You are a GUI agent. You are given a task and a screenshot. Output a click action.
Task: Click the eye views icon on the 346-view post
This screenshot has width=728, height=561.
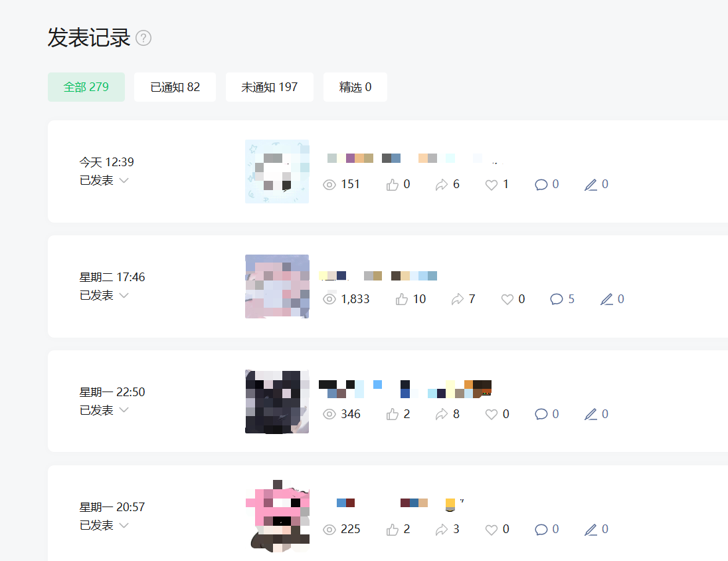[x=329, y=414]
